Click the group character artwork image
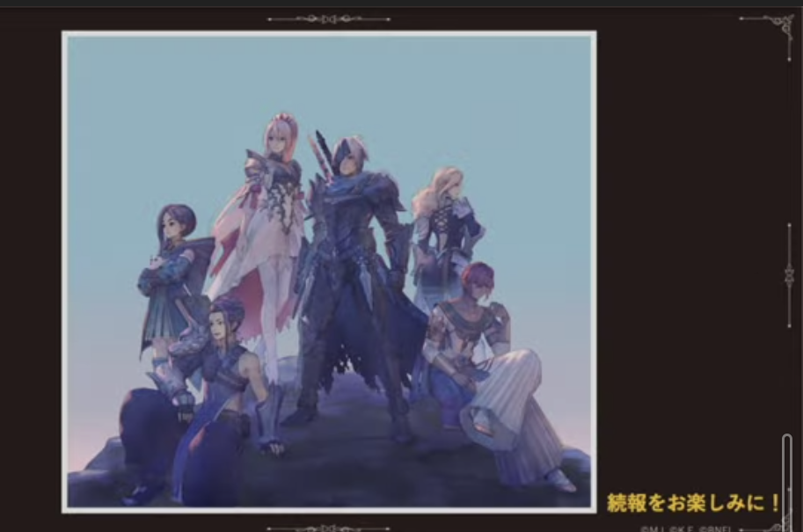The height and width of the screenshot is (532, 803). click(329, 272)
